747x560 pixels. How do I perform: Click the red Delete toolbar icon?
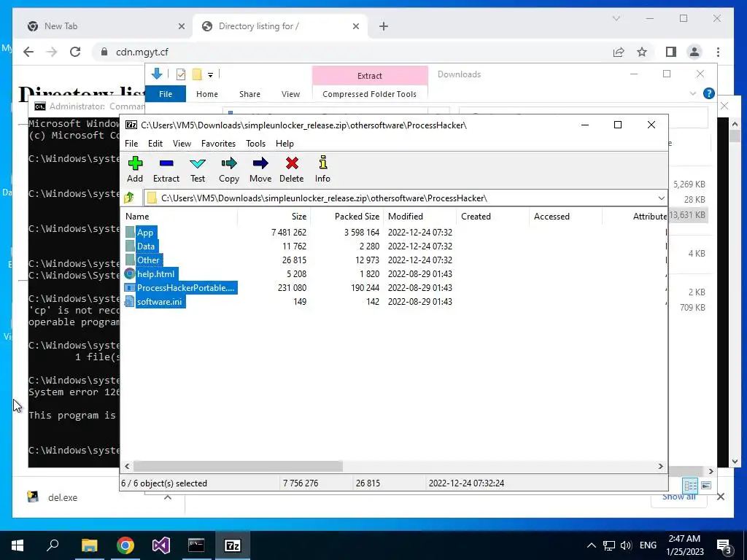coord(292,169)
